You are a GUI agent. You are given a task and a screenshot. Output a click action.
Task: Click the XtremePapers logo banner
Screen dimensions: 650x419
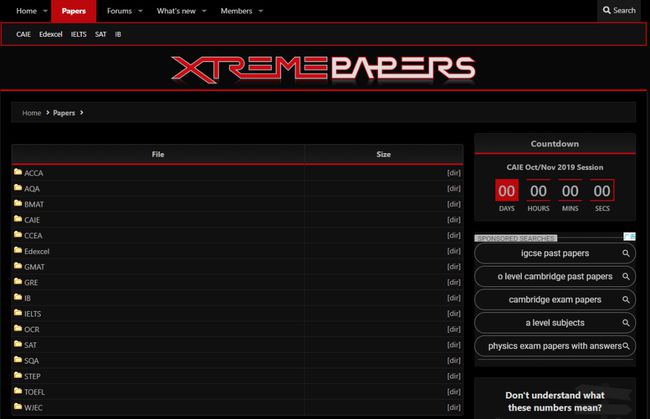coord(323,69)
